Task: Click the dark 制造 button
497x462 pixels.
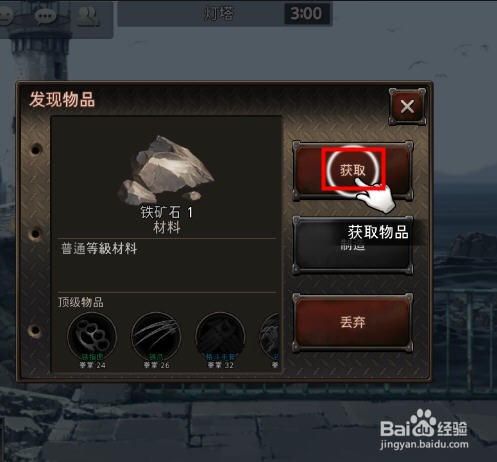Action: pos(353,246)
